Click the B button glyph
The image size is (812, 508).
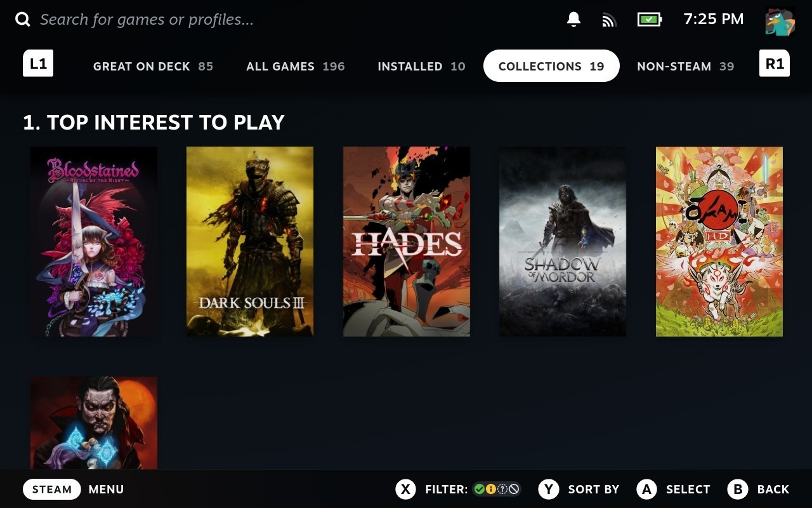pos(738,490)
